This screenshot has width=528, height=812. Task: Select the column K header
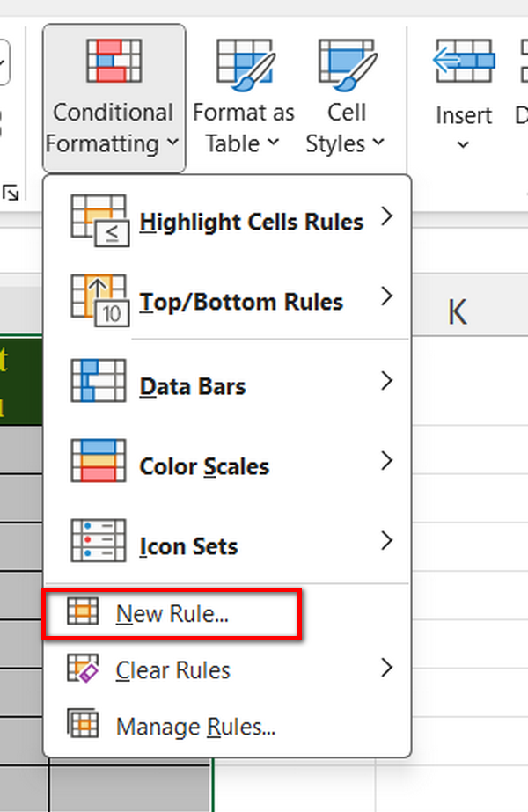457,311
